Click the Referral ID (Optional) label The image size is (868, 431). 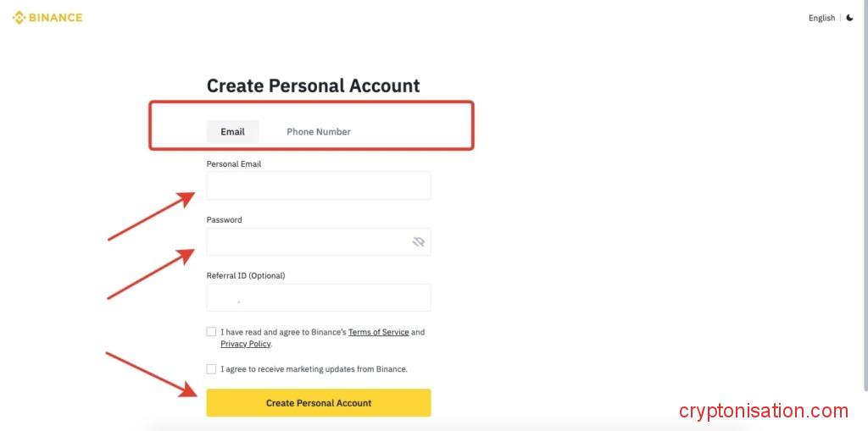246,275
